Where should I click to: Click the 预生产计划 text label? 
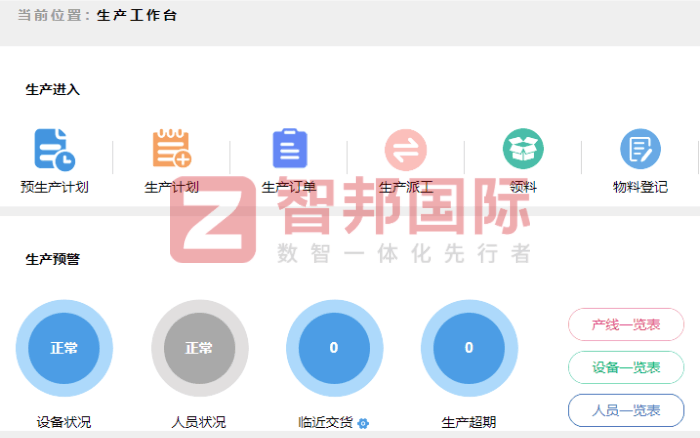coord(54,187)
